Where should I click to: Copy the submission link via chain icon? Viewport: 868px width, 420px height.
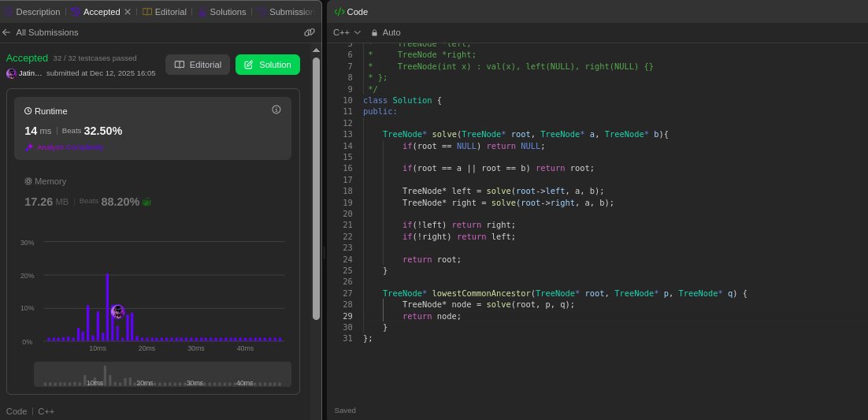click(310, 32)
